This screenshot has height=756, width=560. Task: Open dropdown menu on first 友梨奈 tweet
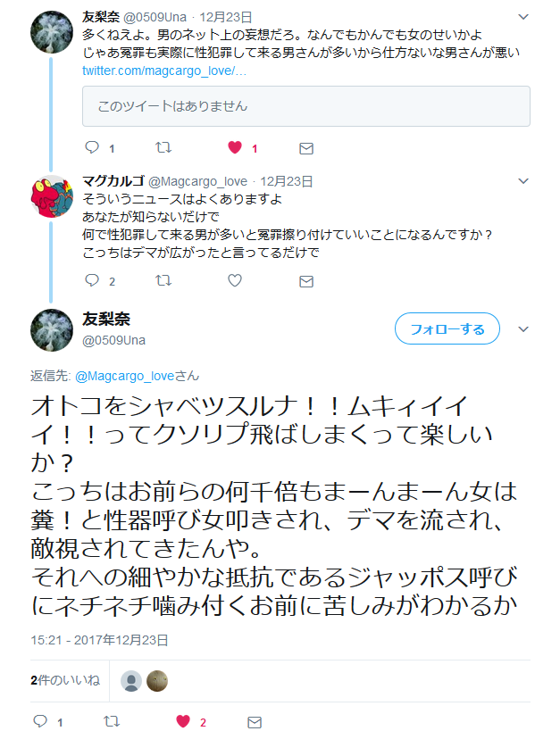524,17
